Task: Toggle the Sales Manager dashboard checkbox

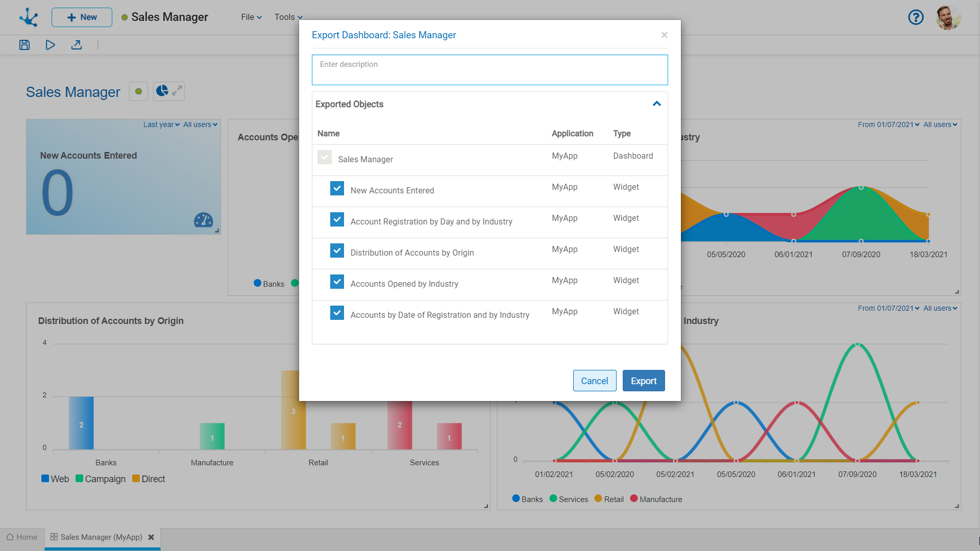Action: coord(325,158)
